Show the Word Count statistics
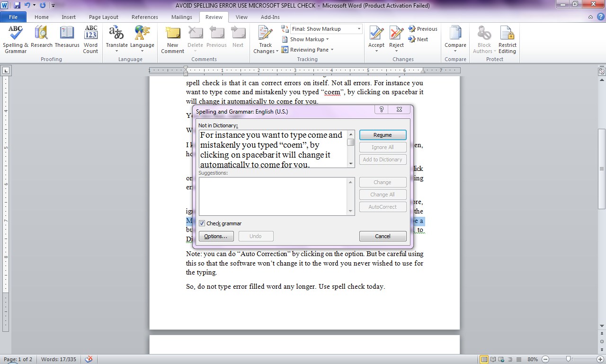The height and width of the screenshot is (364, 606). pos(90,40)
